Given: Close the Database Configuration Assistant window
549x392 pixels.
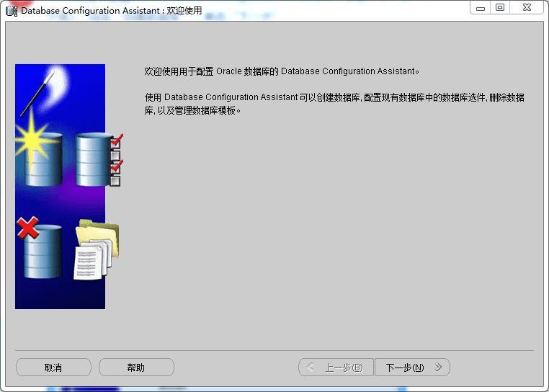Looking at the screenshot, I should point(527,8).
